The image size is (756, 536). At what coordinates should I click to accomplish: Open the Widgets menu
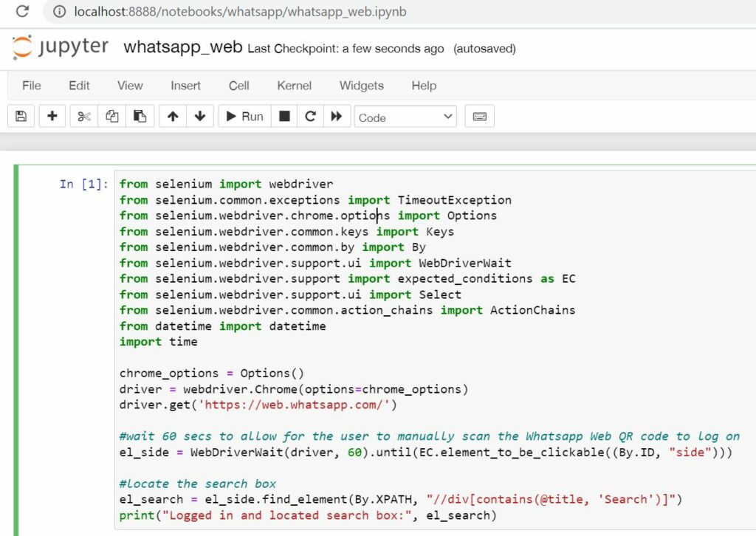pos(362,86)
